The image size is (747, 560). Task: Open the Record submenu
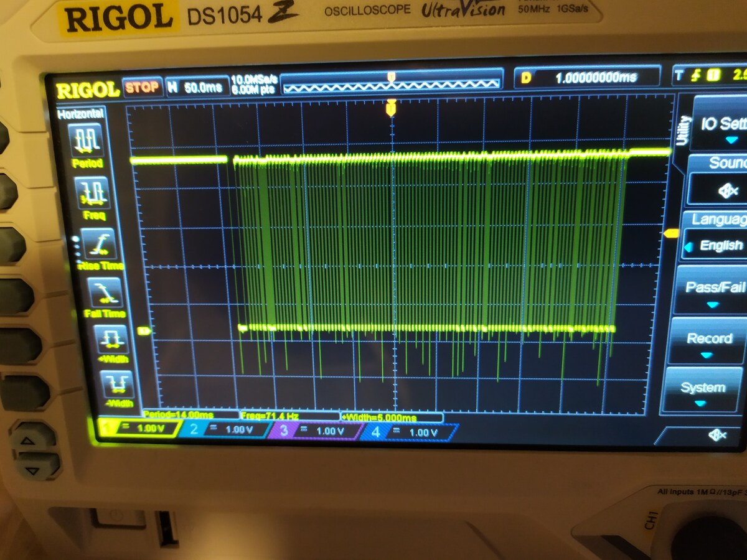(707, 341)
